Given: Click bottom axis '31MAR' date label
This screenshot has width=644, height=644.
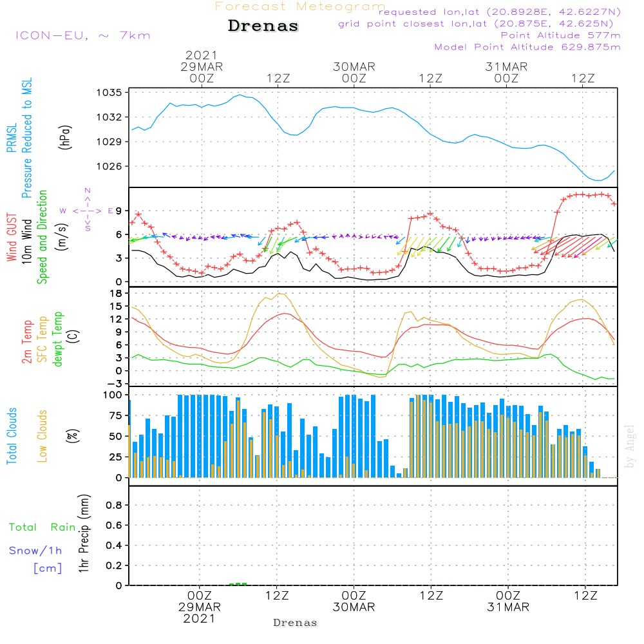Looking at the screenshot, I should tap(508, 607).
